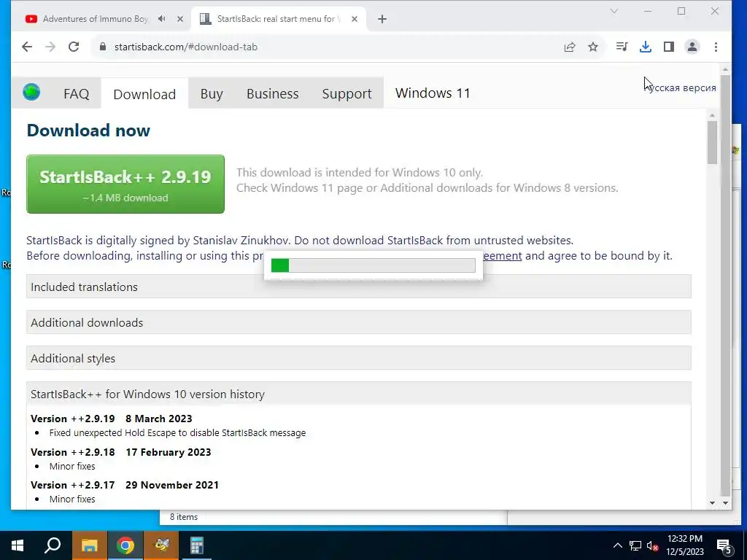Open the Support tab
Image resolution: width=747 pixels, height=560 pixels.
tap(347, 94)
